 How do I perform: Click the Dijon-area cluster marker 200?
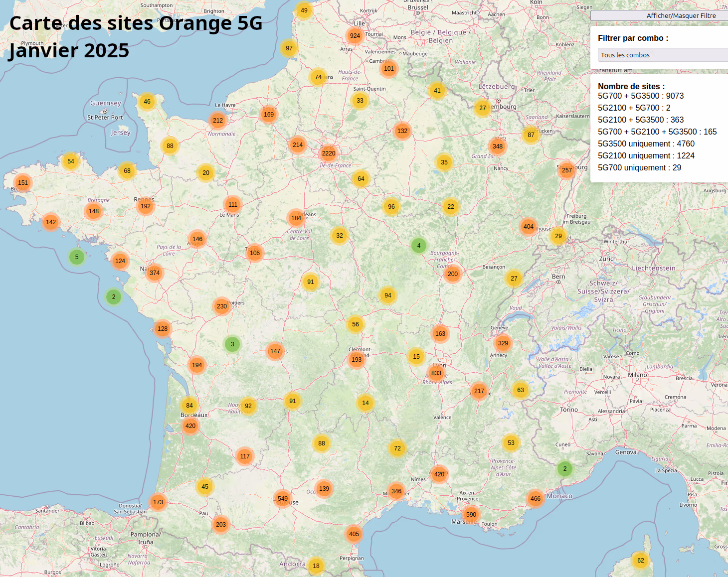pyautogui.click(x=453, y=274)
